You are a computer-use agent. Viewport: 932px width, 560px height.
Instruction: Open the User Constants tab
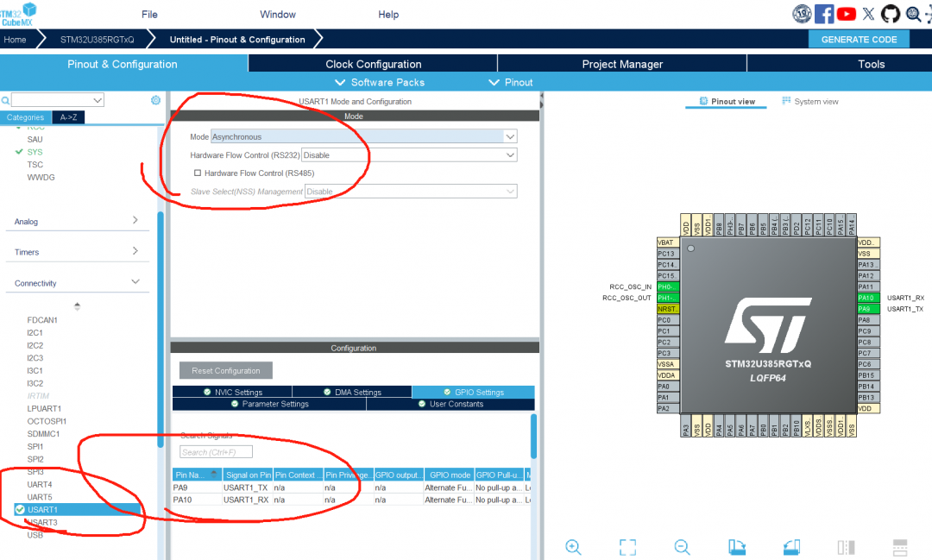(450, 404)
